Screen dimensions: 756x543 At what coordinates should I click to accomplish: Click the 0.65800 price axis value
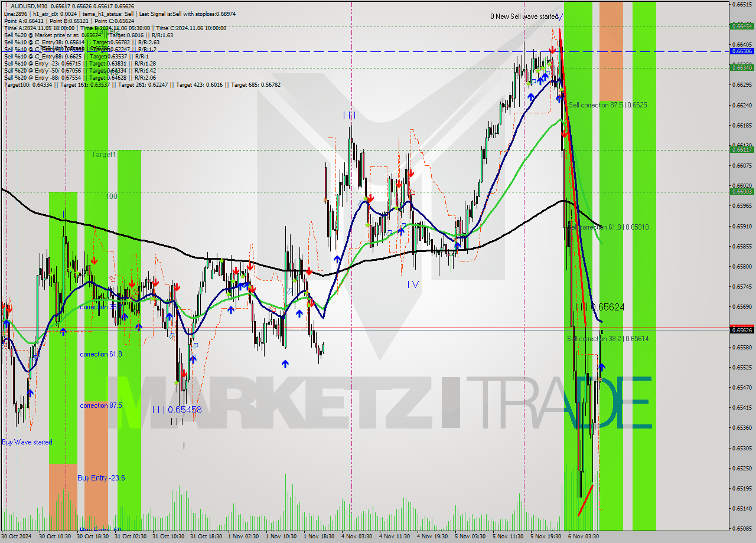741,266
